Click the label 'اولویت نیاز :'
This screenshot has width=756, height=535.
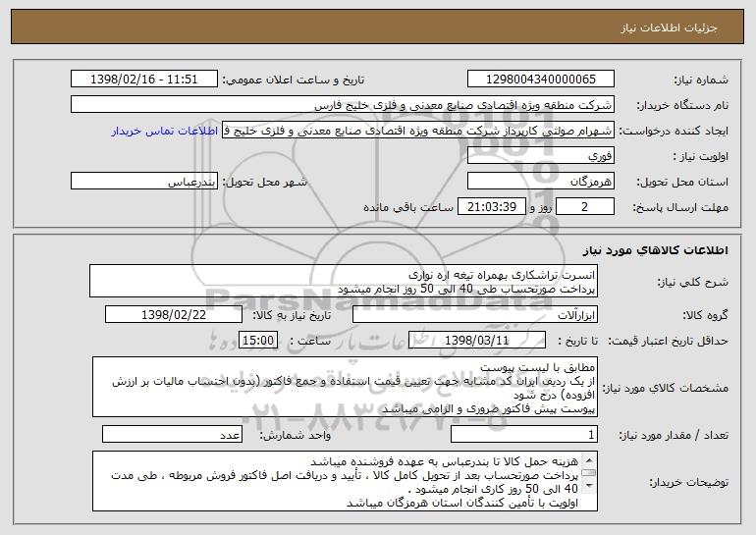[701, 157]
